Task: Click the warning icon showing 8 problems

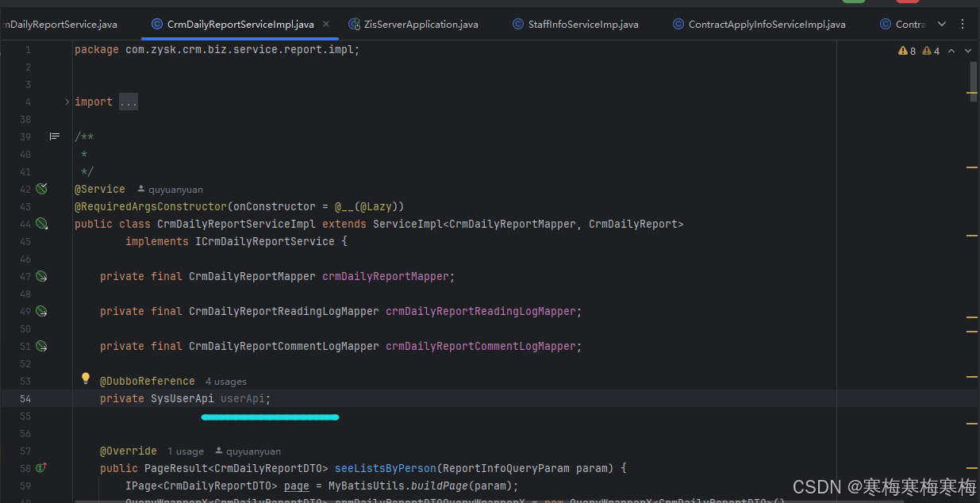Action: (905, 50)
